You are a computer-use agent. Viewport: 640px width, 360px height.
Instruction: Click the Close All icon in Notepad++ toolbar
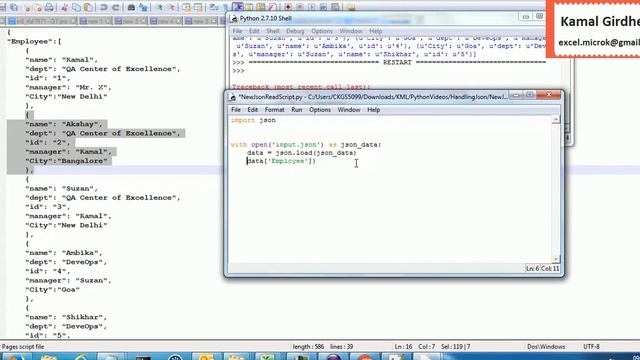point(39,7)
